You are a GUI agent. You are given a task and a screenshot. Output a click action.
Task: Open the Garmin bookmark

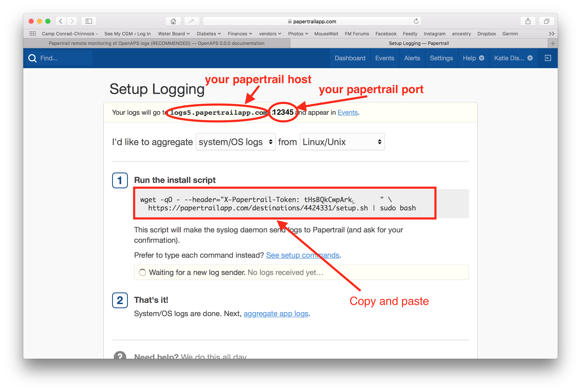click(510, 33)
